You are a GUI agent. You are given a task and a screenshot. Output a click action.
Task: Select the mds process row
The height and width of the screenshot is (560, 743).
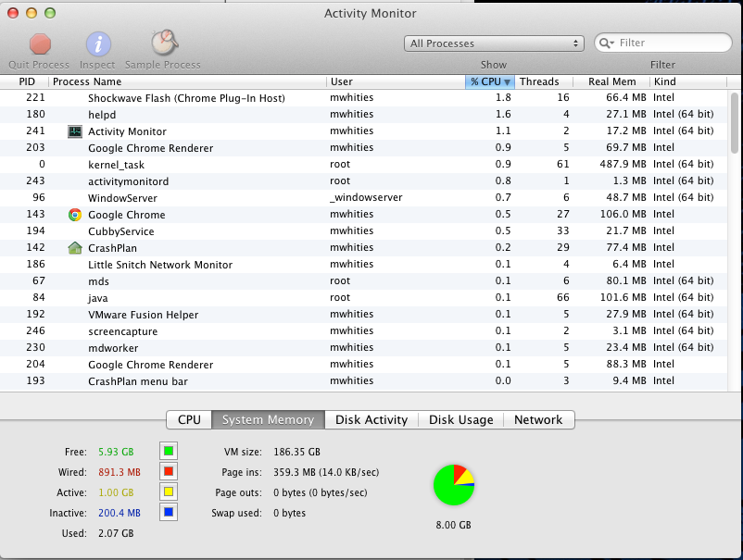pos(363,281)
